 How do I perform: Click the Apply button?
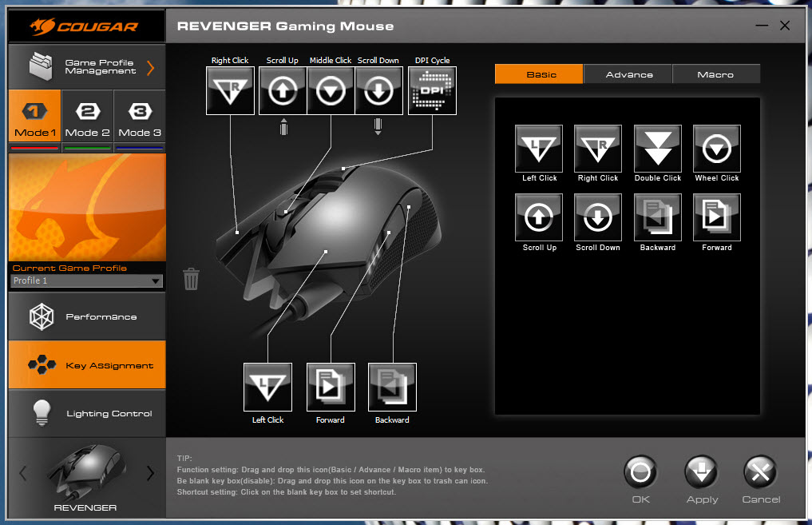click(702, 472)
